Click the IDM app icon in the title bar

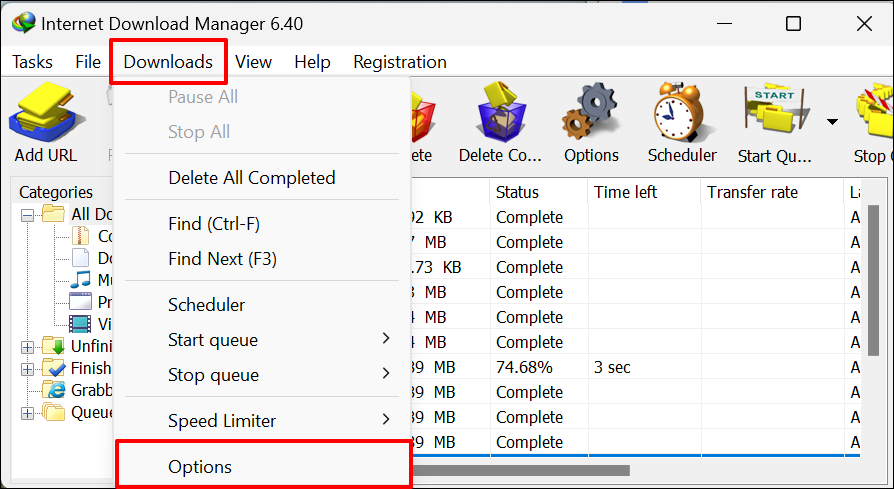click(22, 22)
